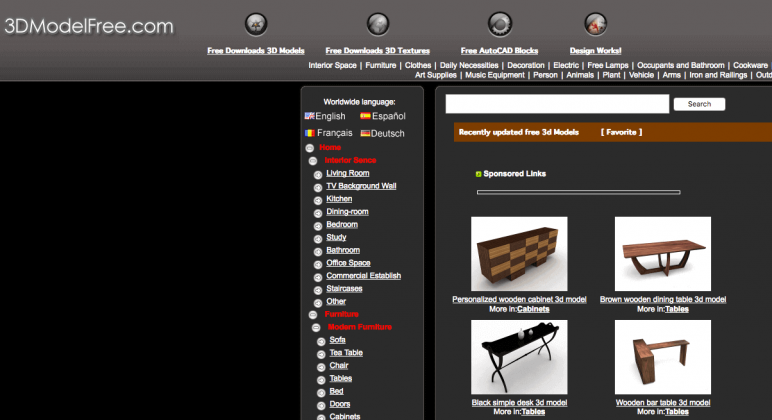Click the Français flag icon

[309, 133]
